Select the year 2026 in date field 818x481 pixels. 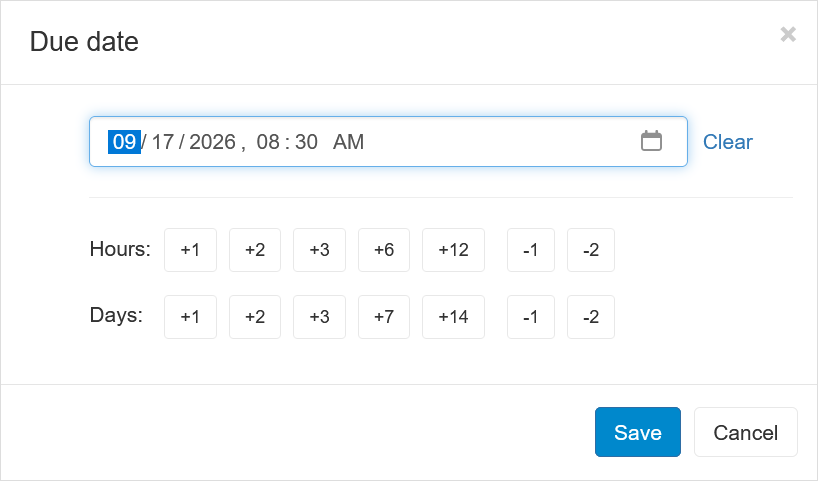coord(212,142)
